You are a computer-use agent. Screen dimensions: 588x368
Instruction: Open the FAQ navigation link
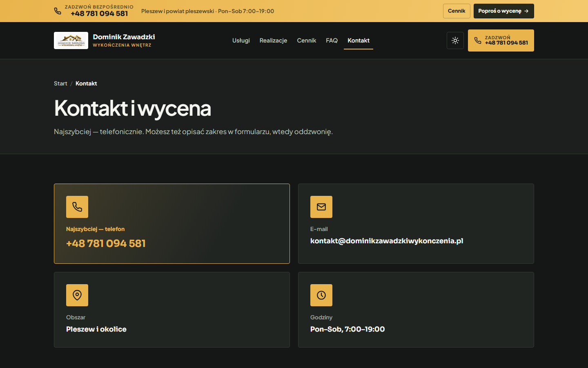coord(332,40)
